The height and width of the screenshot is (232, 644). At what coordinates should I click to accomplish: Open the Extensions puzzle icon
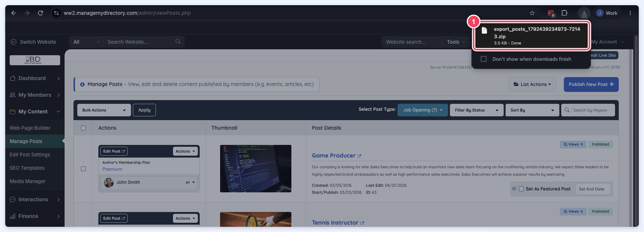click(x=565, y=13)
